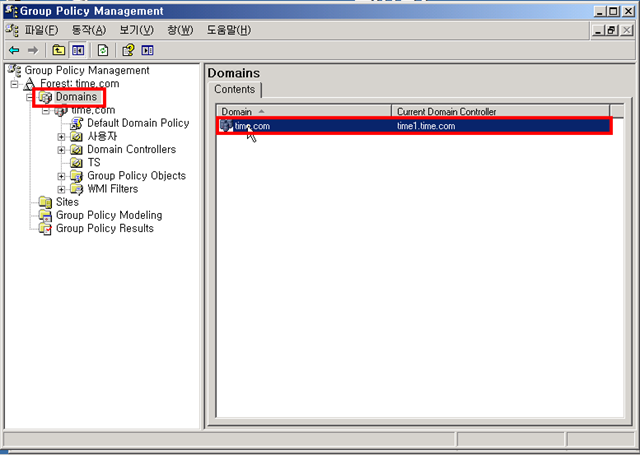Viewport: 640px width, 455px height.
Task: Select the WMI Filters label
Action: 113,189
